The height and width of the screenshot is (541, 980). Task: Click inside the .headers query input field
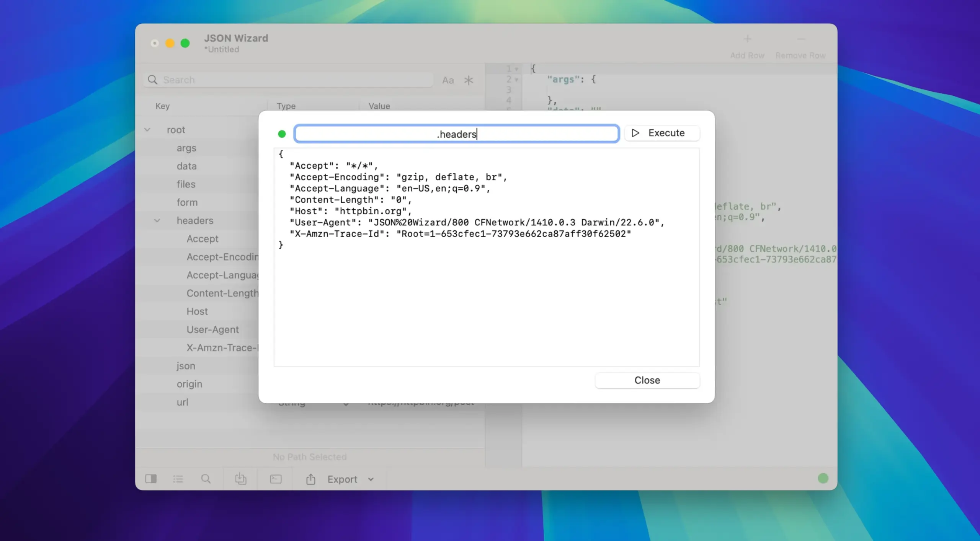click(456, 134)
